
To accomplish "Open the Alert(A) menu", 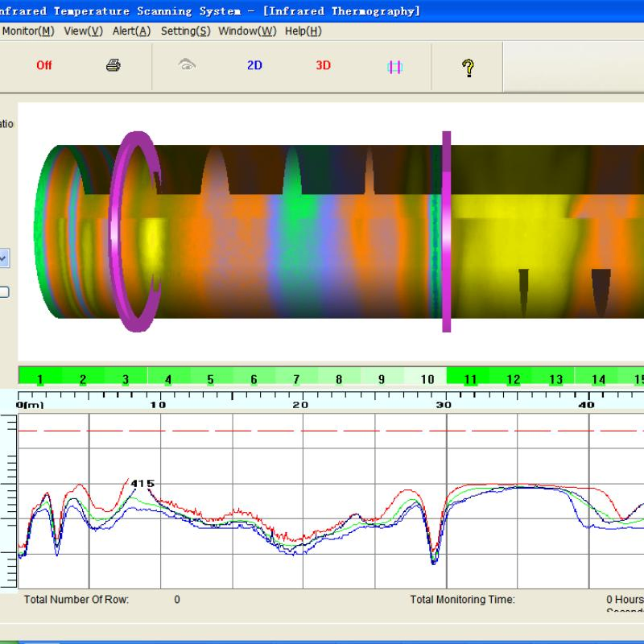I will pos(132,31).
